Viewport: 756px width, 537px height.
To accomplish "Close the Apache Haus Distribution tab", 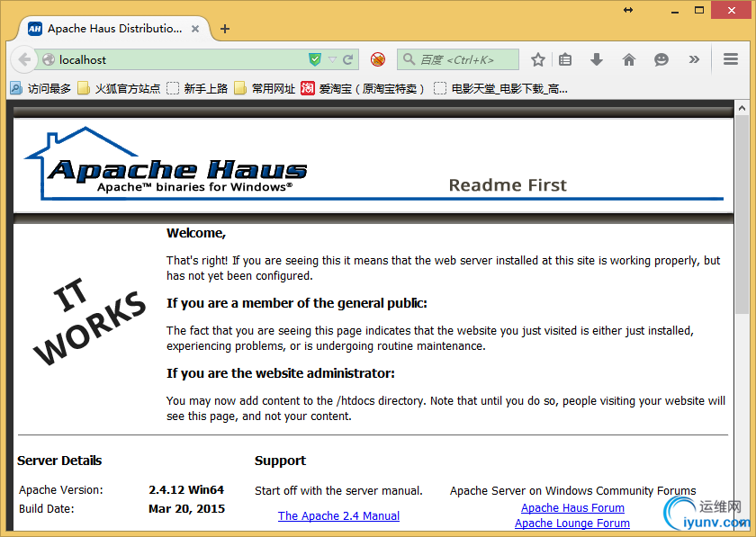I will [195, 29].
